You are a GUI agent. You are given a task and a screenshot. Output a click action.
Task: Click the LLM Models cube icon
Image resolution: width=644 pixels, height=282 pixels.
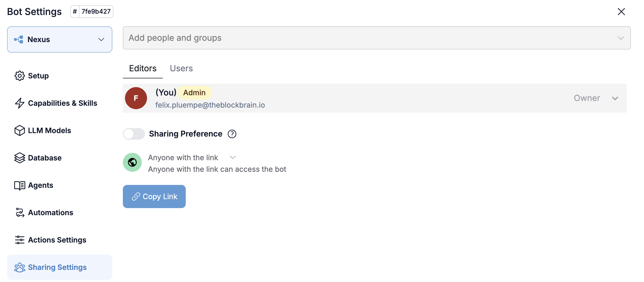coord(19,130)
